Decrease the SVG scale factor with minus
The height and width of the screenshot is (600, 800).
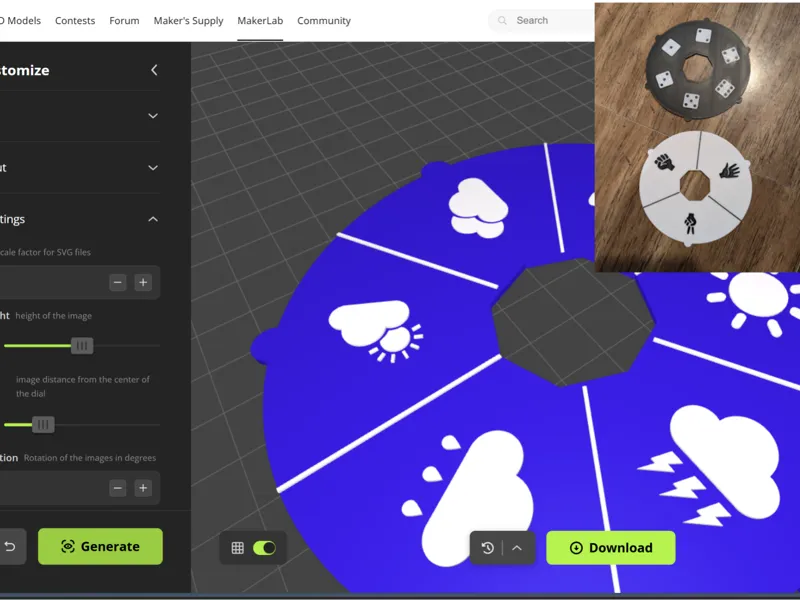118,282
